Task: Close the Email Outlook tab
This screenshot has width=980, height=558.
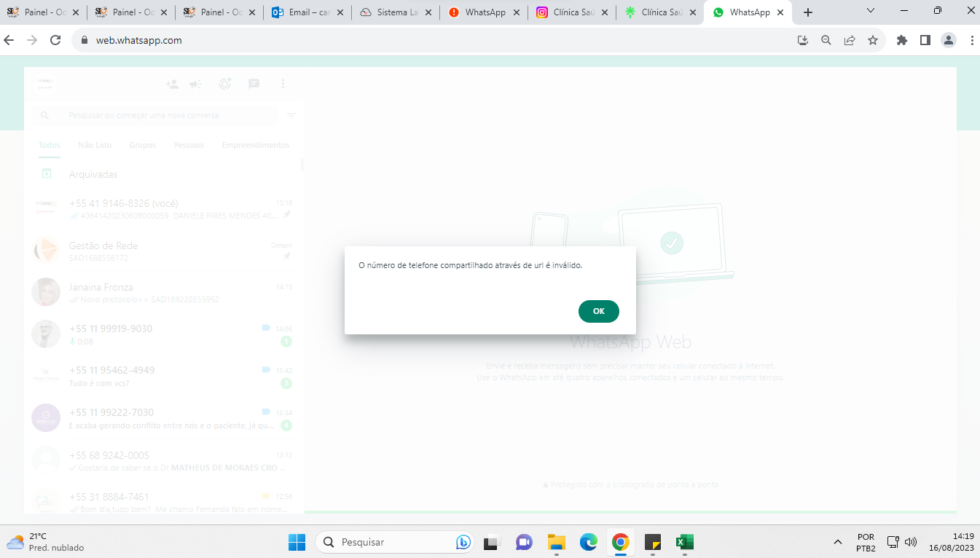Action: (340, 12)
